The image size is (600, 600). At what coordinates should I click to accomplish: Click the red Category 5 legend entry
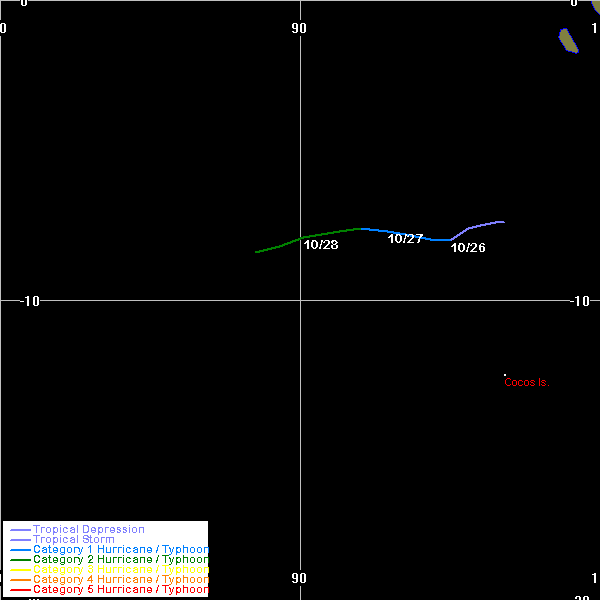pyautogui.click(x=120, y=590)
